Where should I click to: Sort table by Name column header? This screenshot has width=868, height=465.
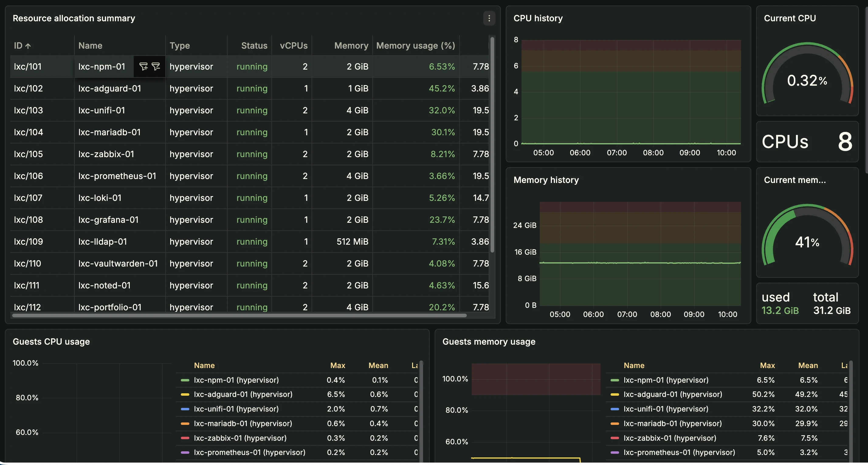click(x=90, y=46)
